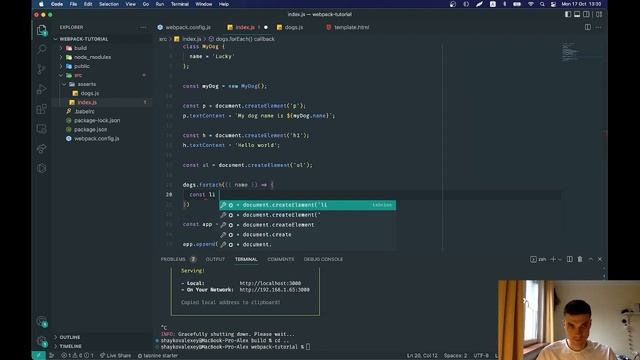Open package.json in explorer
The width and height of the screenshot is (640, 360).
[x=90, y=129]
